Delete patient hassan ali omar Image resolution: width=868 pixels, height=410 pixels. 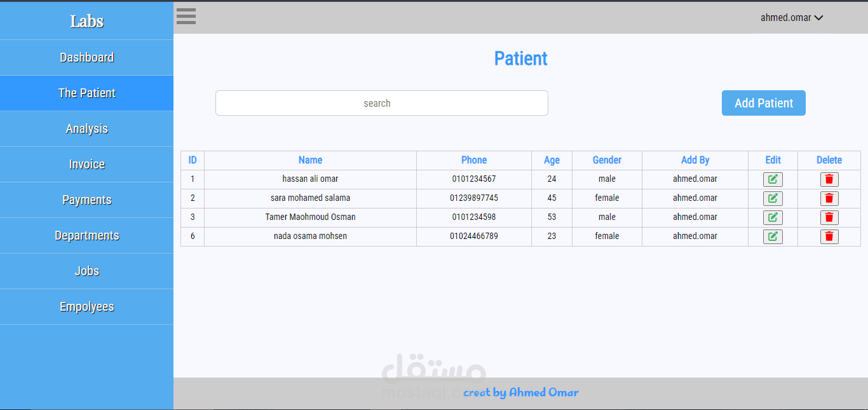click(x=829, y=179)
